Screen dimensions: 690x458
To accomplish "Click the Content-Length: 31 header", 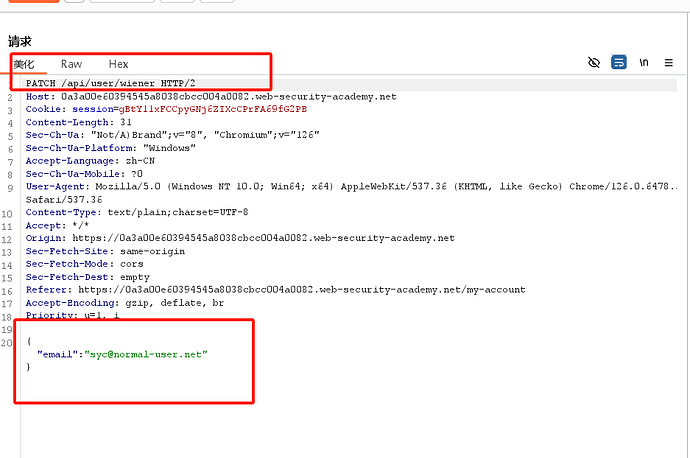I will tap(78, 122).
